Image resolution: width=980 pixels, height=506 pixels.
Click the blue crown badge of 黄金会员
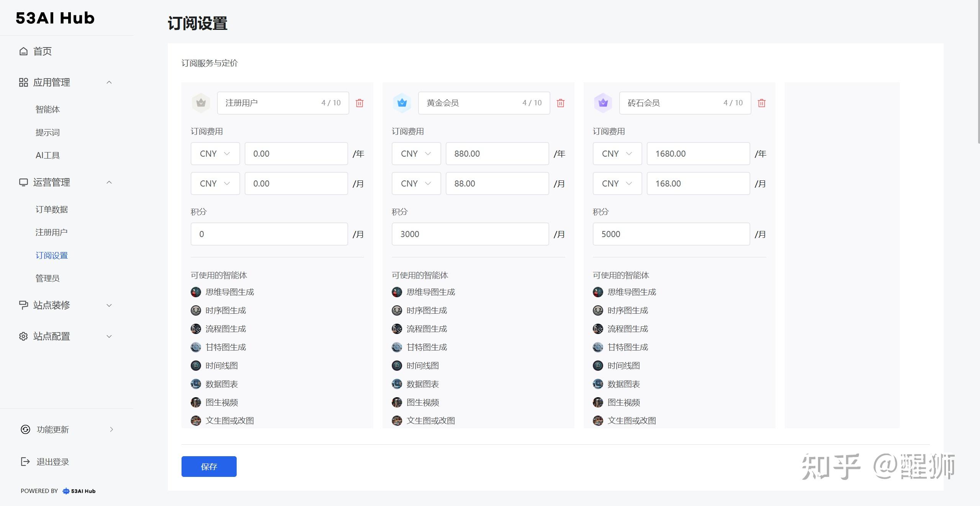click(402, 103)
